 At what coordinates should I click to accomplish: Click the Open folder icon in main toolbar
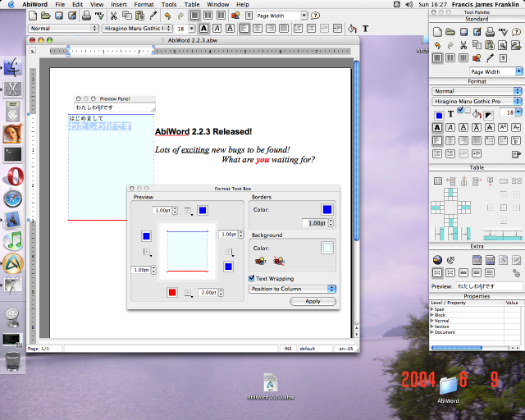click(46, 16)
